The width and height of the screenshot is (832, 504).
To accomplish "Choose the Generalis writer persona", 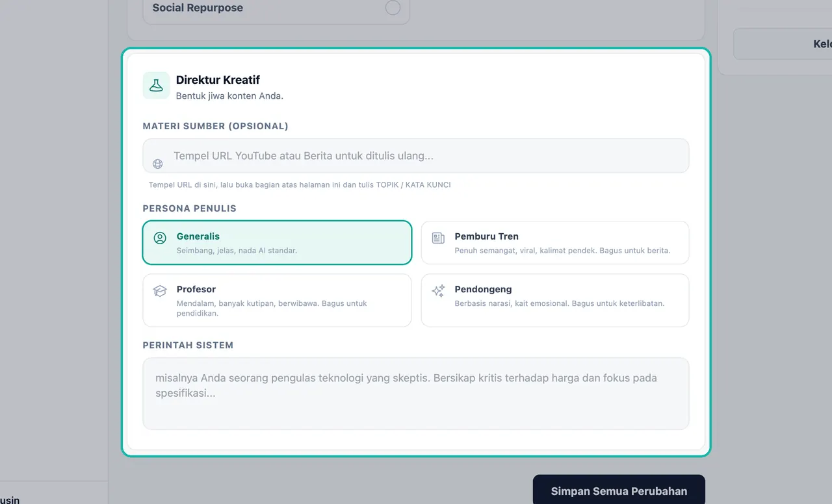I will coord(277,242).
